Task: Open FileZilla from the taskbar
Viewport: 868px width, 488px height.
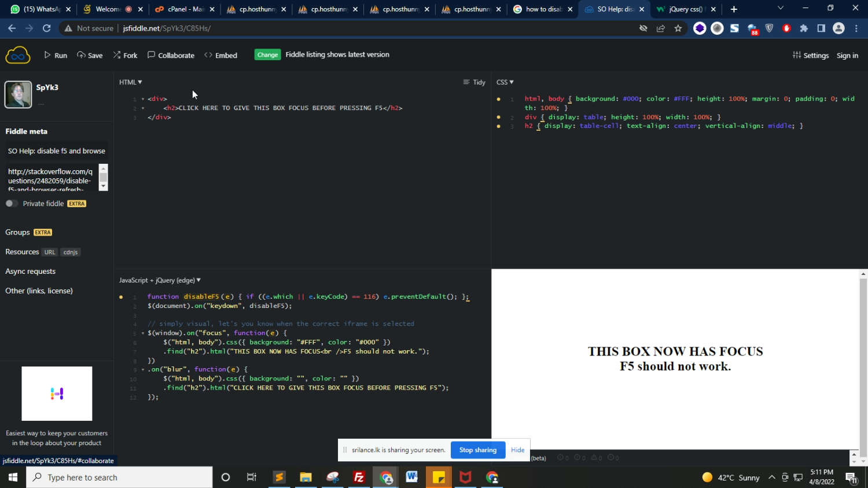Action: 359,478
